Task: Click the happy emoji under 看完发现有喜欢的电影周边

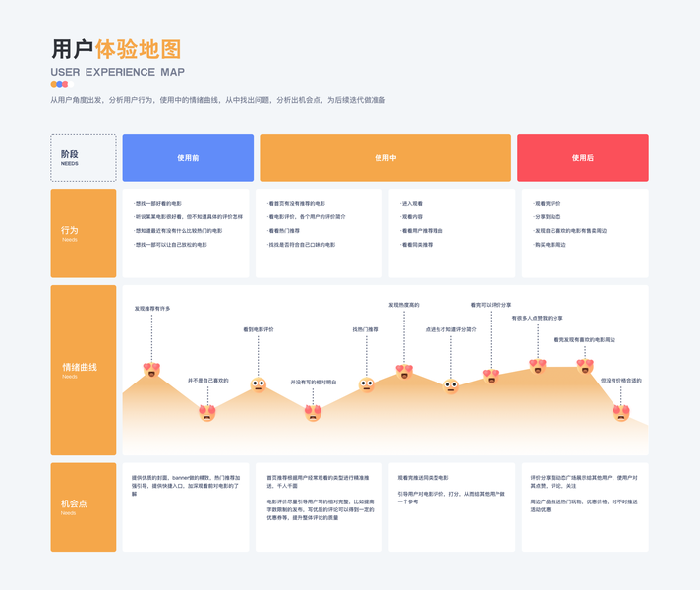Action: coord(585,366)
